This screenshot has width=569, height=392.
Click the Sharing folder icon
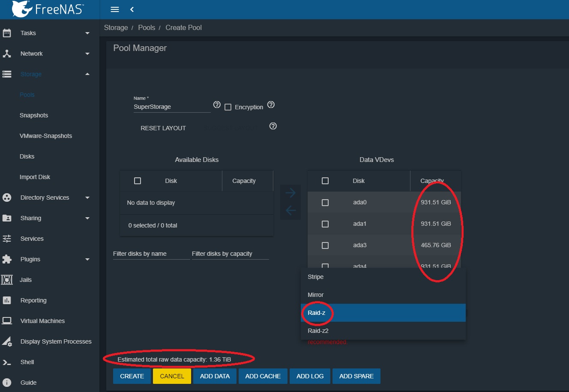pyautogui.click(x=7, y=218)
